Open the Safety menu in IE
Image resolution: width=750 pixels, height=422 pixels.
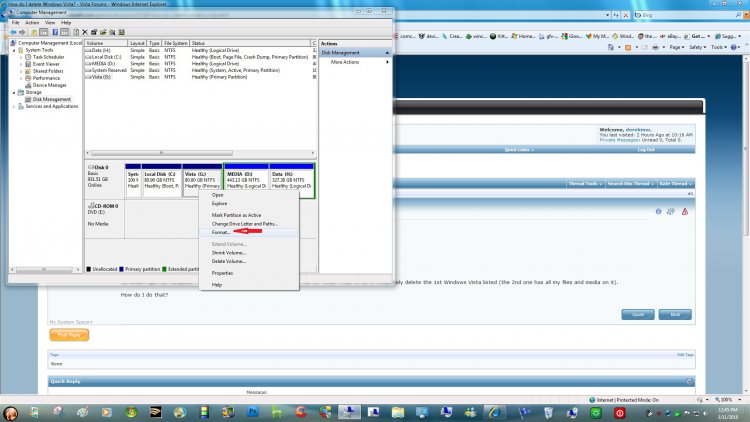tap(698, 47)
